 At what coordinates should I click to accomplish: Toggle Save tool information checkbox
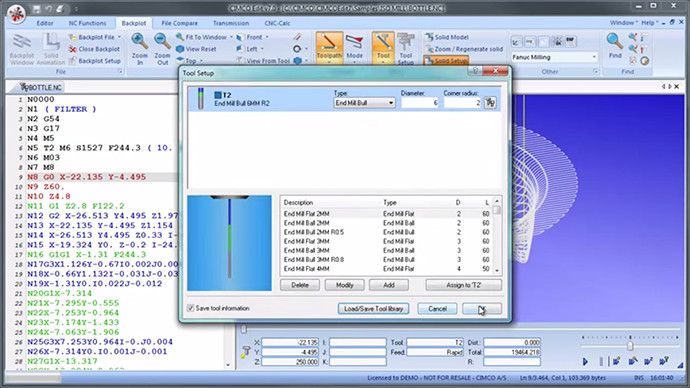click(191, 308)
